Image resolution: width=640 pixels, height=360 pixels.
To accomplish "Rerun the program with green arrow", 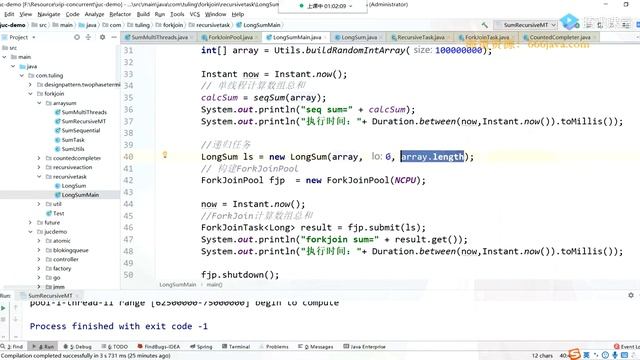I will 4,308.
